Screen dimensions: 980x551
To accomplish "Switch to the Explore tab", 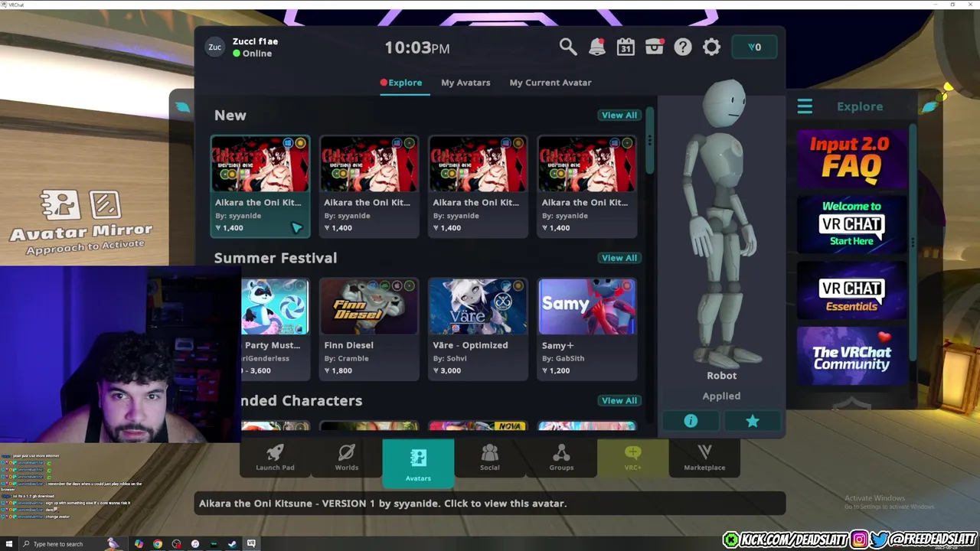I will click(x=404, y=83).
